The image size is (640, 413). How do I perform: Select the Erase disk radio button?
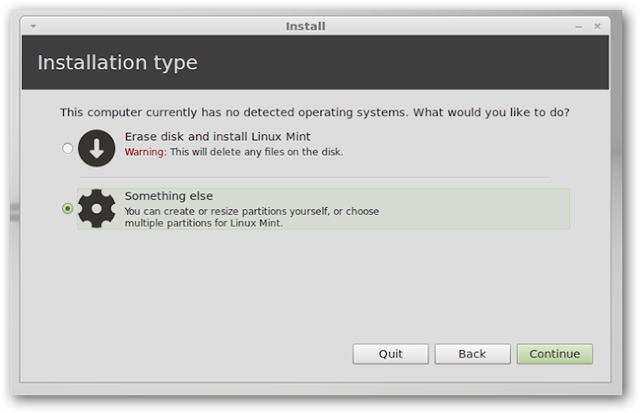pos(68,148)
